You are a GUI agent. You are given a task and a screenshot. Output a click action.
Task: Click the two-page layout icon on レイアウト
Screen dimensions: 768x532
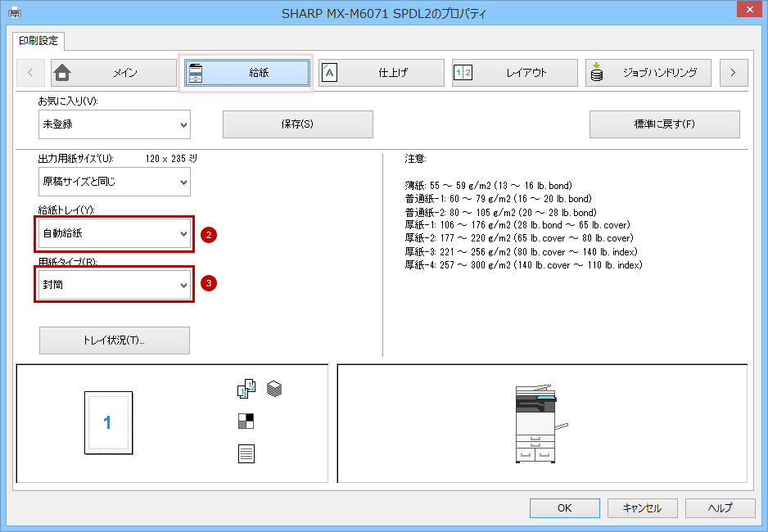(463, 73)
